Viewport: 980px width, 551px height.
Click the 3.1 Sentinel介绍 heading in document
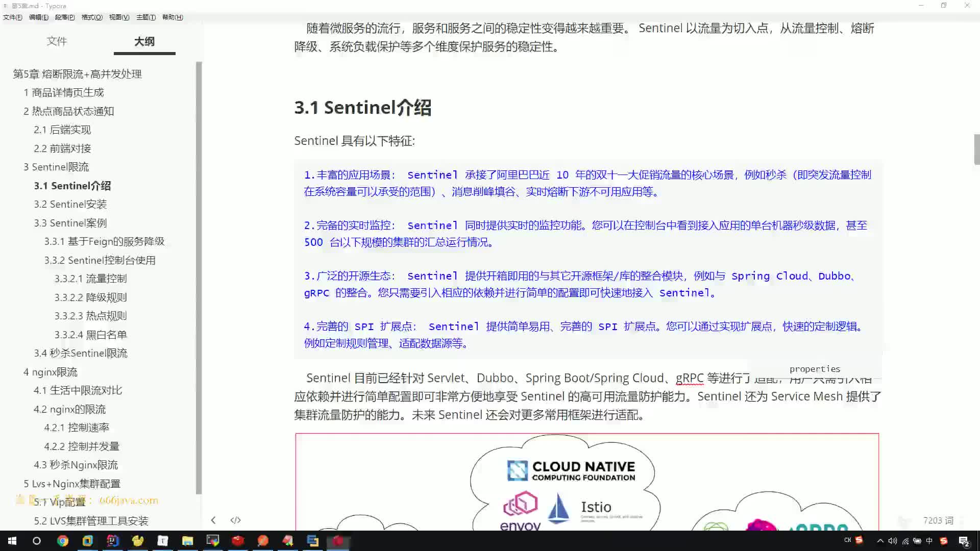pos(363,108)
